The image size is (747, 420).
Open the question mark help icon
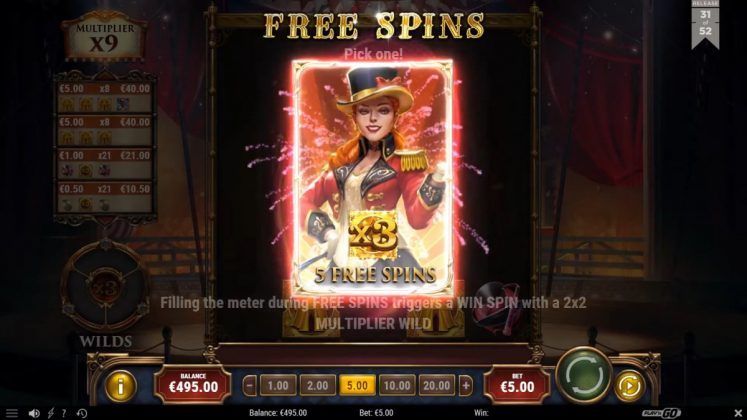click(64, 413)
